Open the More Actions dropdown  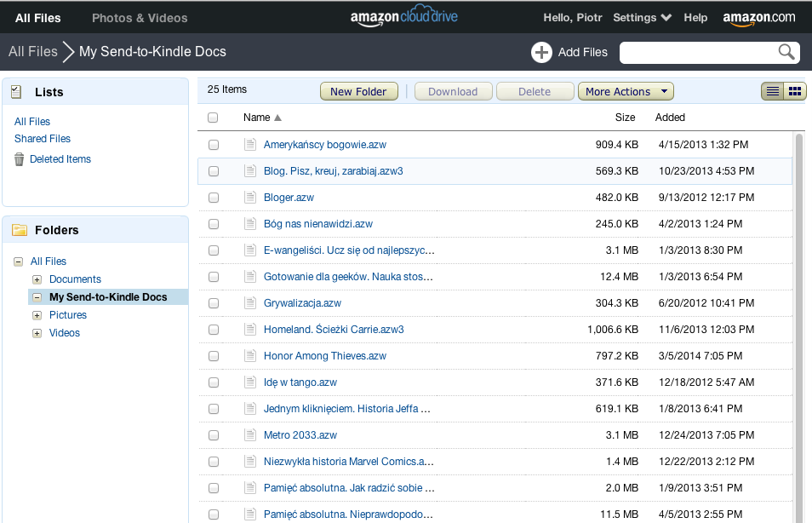(x=626, y=92)
